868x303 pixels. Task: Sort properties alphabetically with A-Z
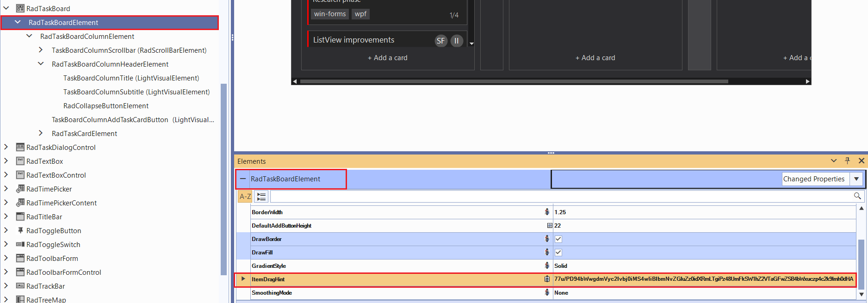coord(245,197)
